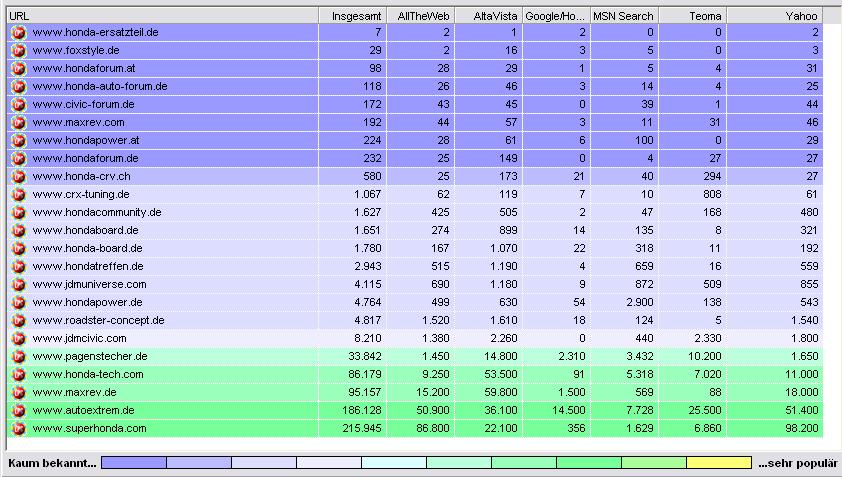The image size is (842, 477).
Task: Click the icon beside www.honda-ersatzteil.de
Action: click(x=17, y=33)
